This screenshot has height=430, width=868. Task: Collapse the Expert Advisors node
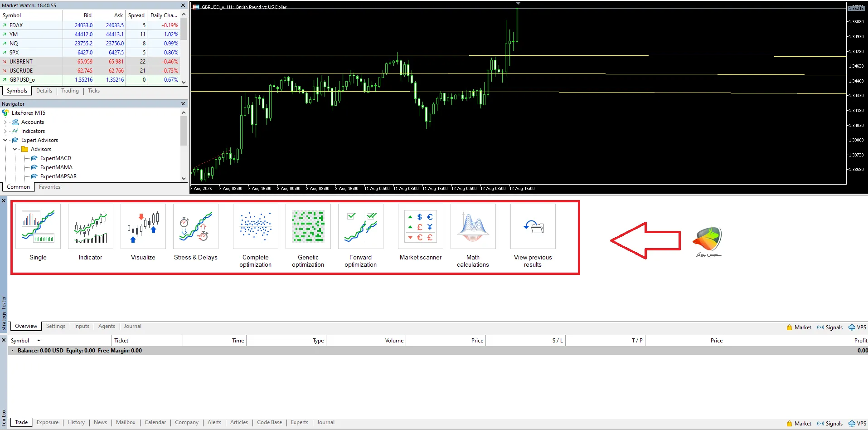click(x=5, y=140)
